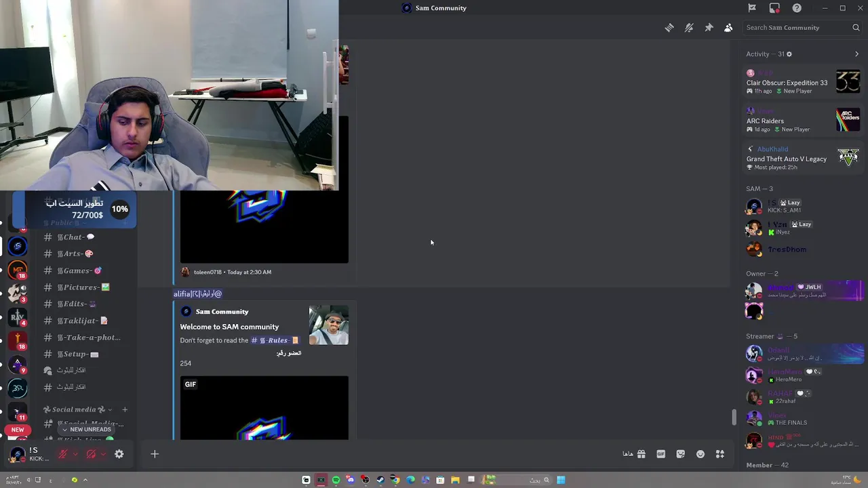Click the server boost goal 10% progress

click(x=75, y=209)
